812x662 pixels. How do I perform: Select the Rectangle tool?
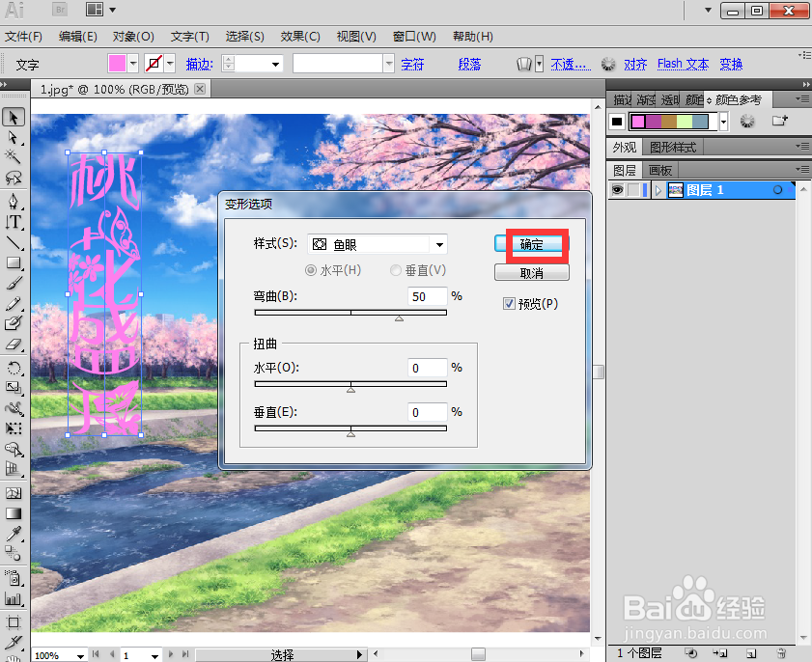coord(14,262)
